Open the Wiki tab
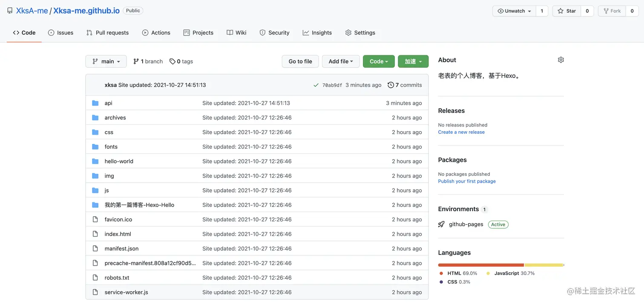Image resolution: width=644 pixels, height=304 pixels. coord(236,33)
